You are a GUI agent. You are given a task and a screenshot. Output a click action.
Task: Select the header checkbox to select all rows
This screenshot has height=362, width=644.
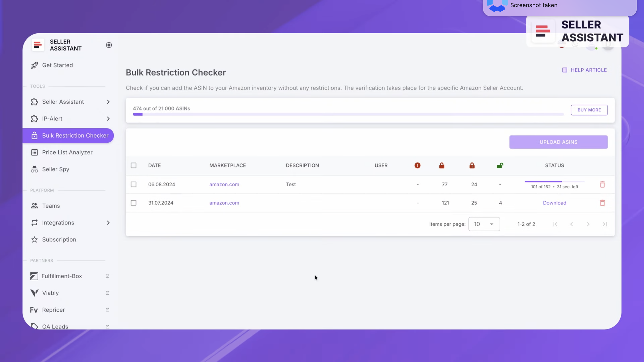click(x=134, y=165)
